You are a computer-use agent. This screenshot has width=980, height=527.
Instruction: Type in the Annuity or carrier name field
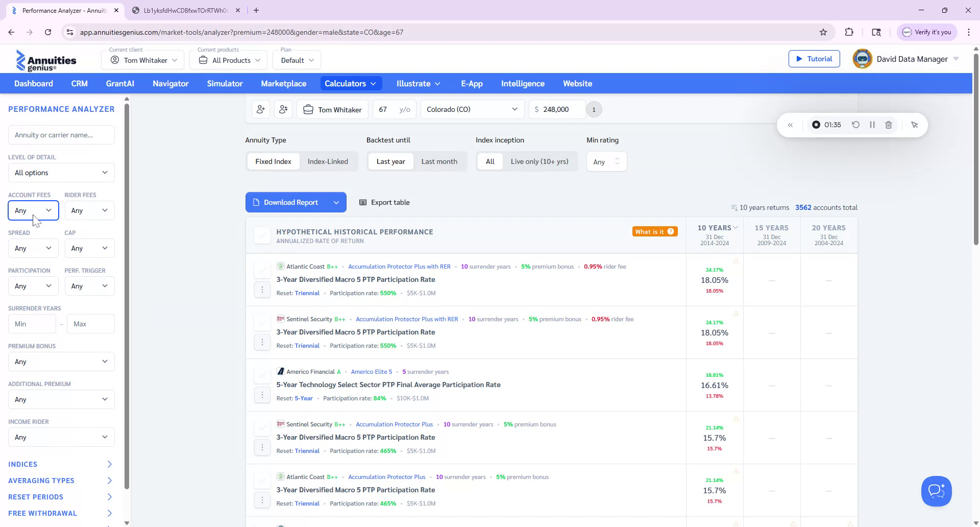(61, 134)
